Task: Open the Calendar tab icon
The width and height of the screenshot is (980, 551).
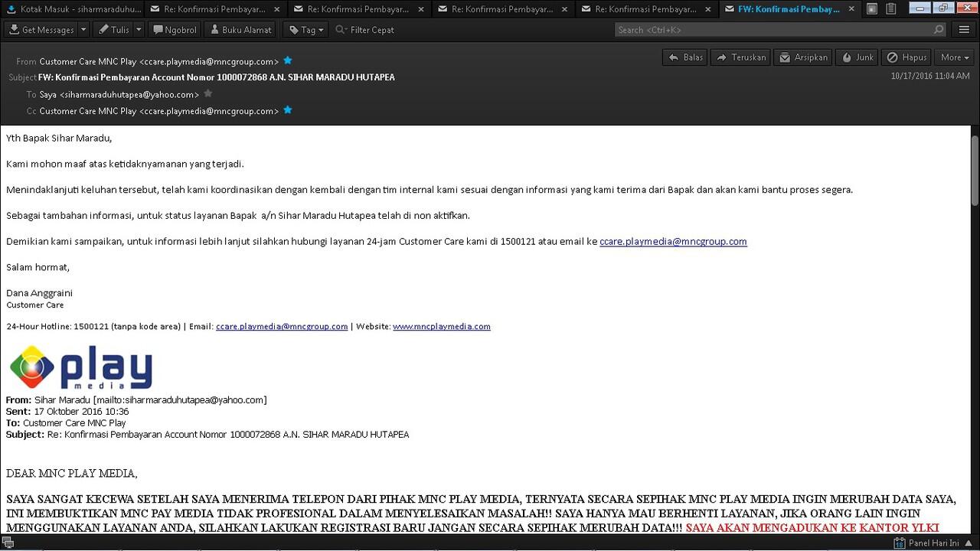Action: pos(872,9)
